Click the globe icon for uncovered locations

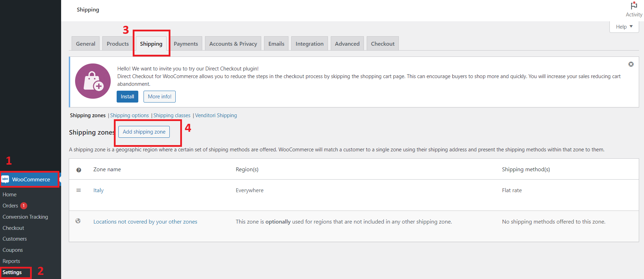pos(78,221)
